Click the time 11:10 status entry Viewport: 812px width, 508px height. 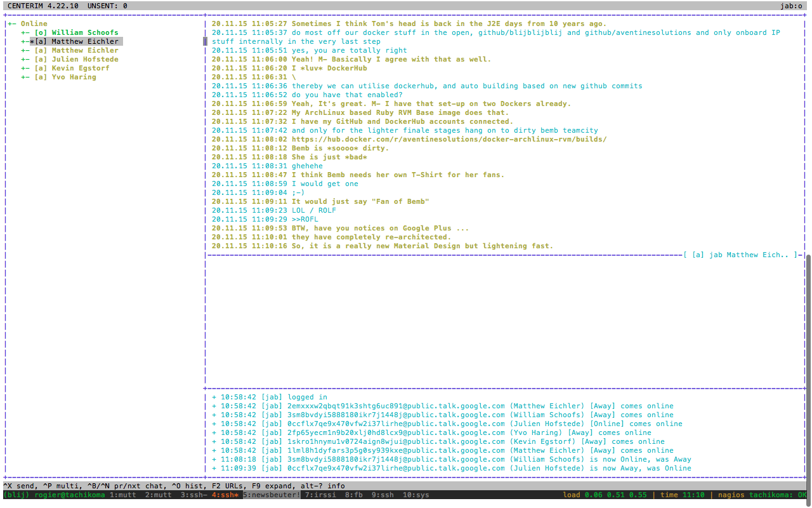pyautogui.click(x=682, y=495)
